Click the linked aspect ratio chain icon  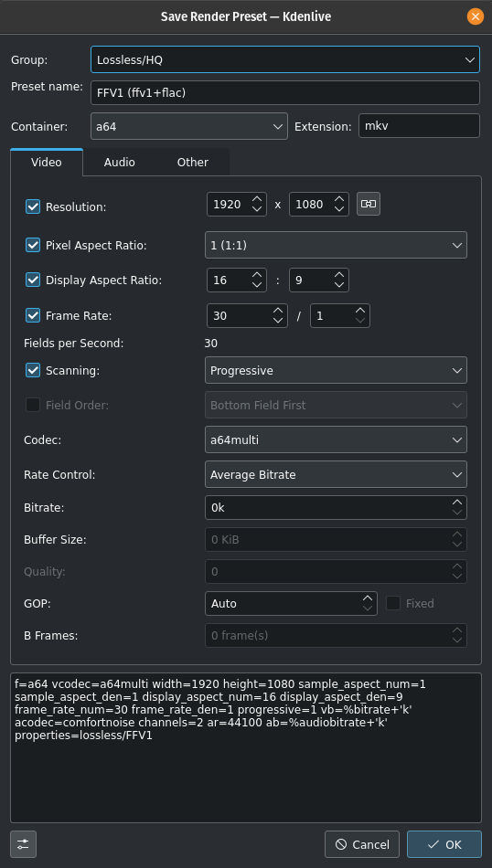coord(368,204)
